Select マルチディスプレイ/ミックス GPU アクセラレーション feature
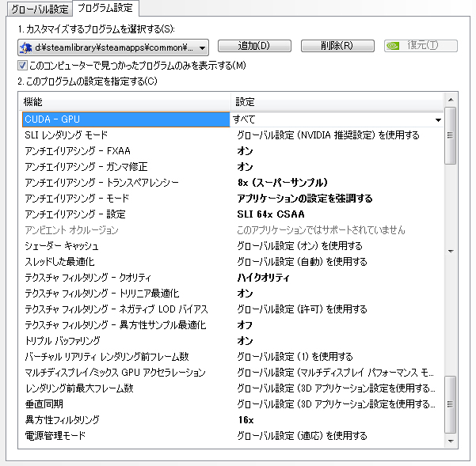 click(116, 373)
